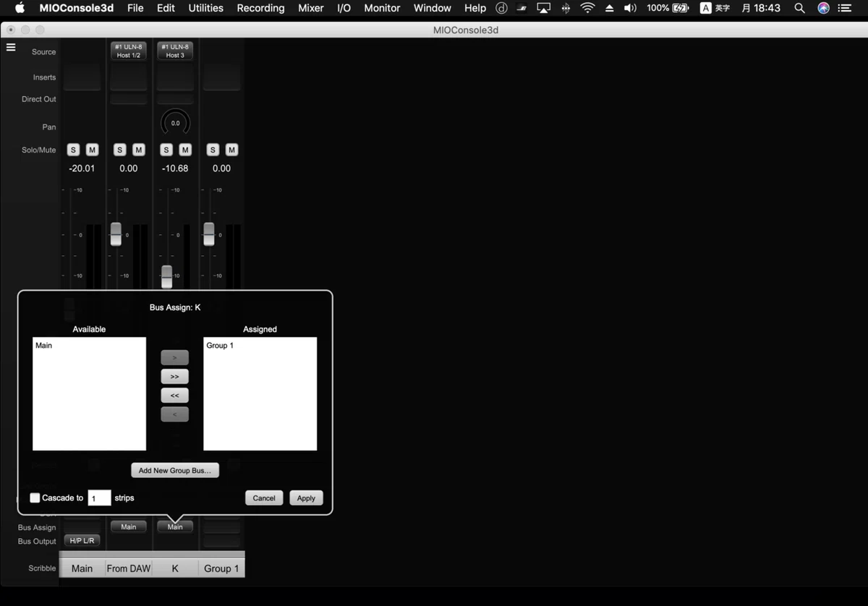Open the hamburger menu in the mixer
This screenshot has width=868, height=606.
pyautogui.click(x=11, y=47)
